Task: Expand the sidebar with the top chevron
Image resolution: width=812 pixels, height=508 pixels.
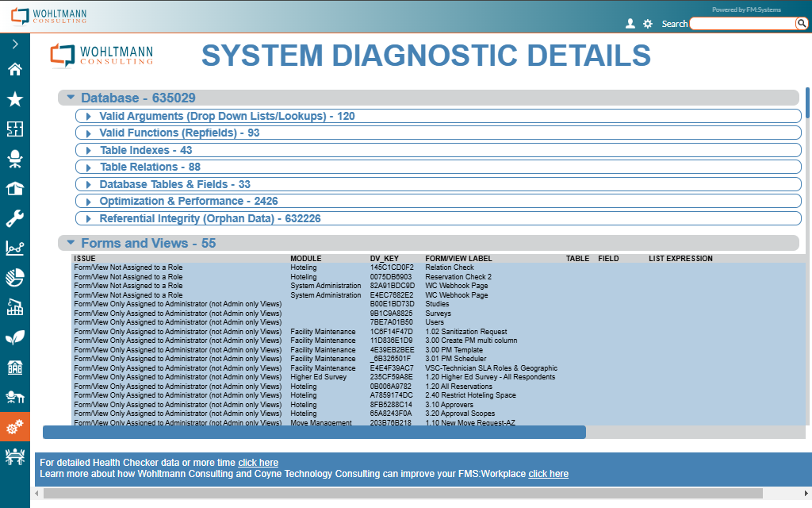Action: tap(14, 44)
